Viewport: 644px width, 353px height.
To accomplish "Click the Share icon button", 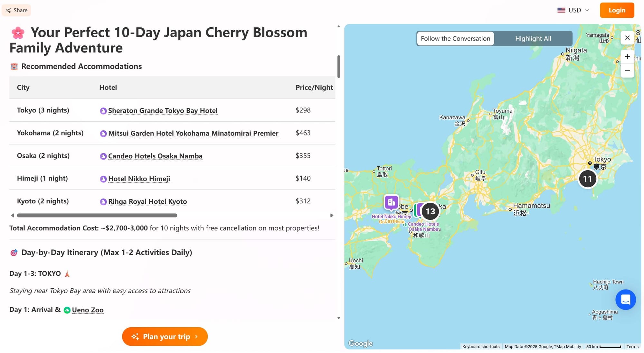I will click(x=16, y=10).
